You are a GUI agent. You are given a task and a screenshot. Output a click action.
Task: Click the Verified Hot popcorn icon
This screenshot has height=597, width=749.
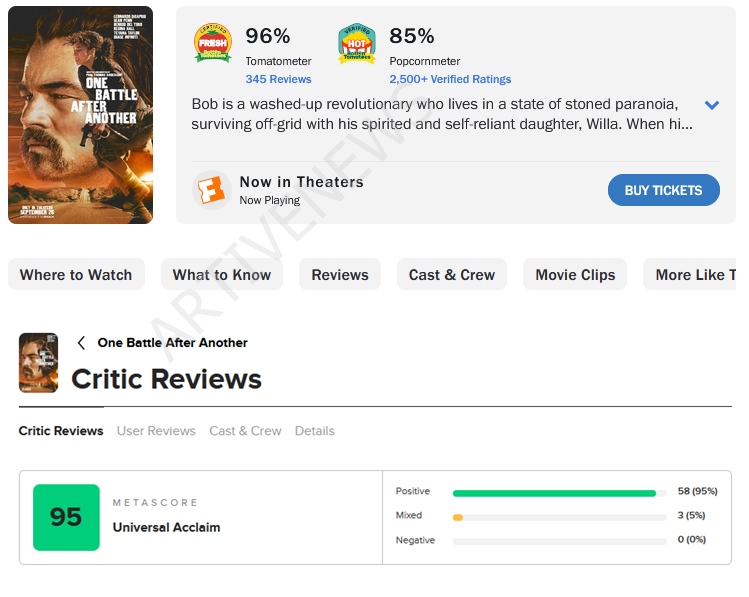point(357,43)
